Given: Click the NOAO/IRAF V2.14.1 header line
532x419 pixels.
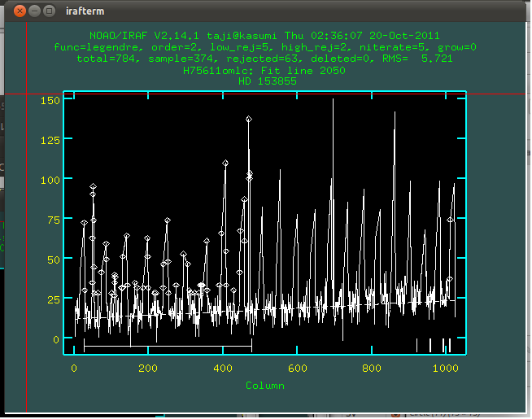Looking at the screenshot, I should [265, 36].
